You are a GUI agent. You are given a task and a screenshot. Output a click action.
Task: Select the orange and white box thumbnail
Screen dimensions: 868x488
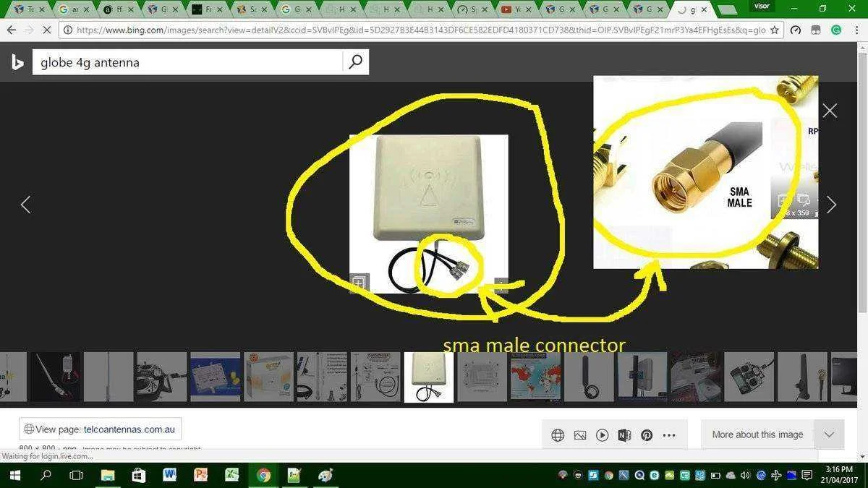[269, 377]
